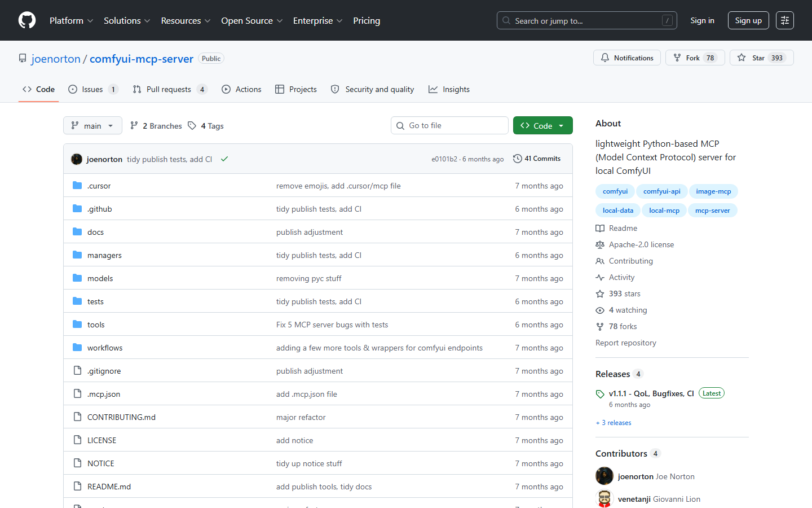
Task: Open the comfyui-mcp-server repository name link
Action: (142, 59)
